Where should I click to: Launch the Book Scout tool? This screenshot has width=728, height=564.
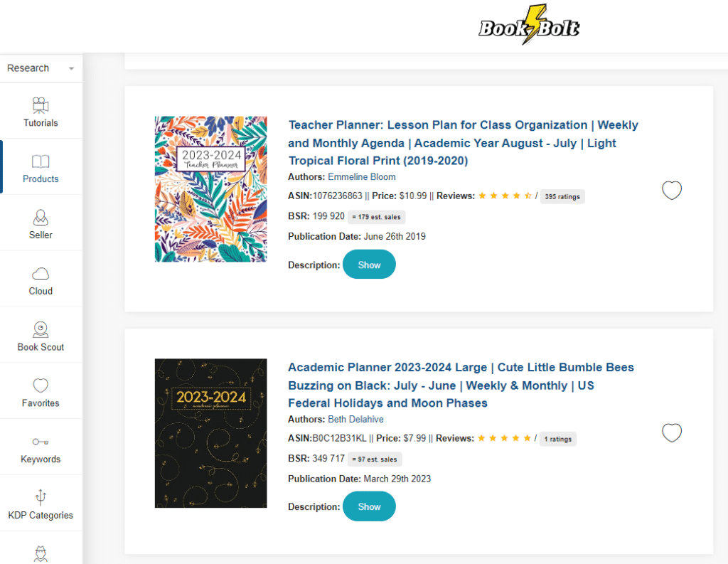pos(41,334)
